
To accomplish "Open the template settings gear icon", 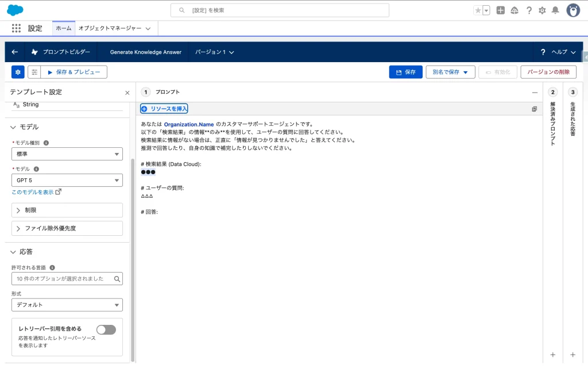I will pyautogui.click(x=18, y=72).
